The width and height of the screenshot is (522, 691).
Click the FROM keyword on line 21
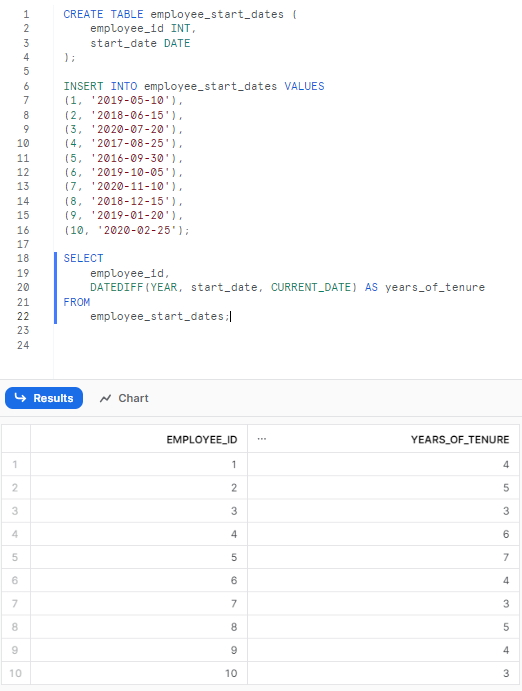[77, 302]
